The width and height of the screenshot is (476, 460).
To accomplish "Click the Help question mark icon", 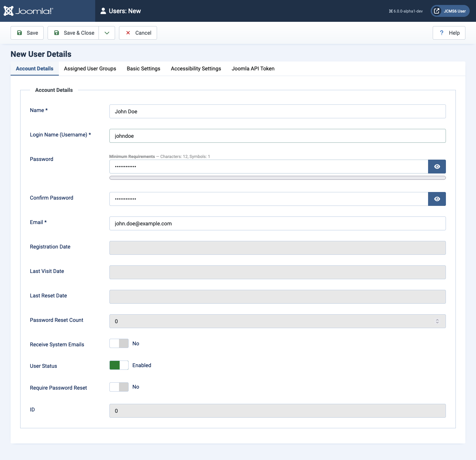I will 442,33.
